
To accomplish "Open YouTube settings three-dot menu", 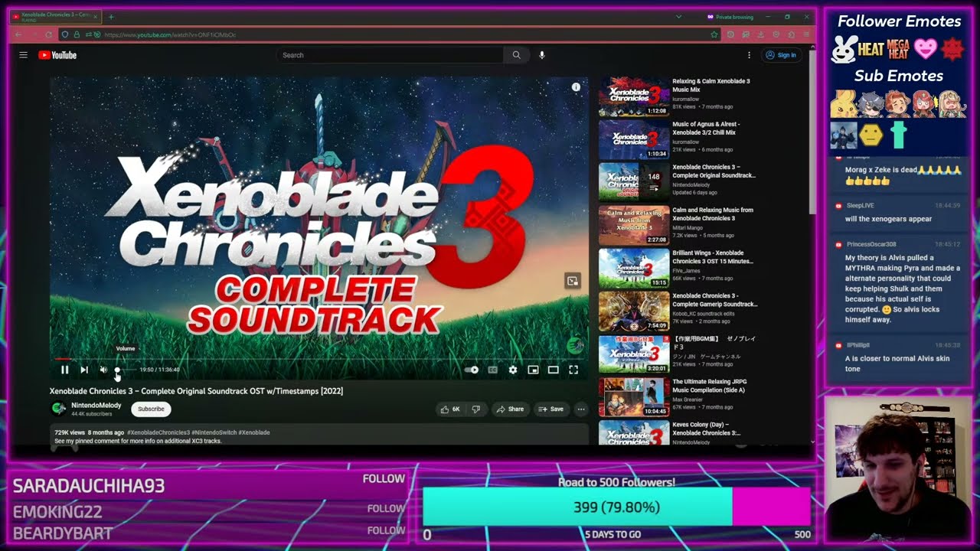I will pyautogui.click(x=749, y=55).
